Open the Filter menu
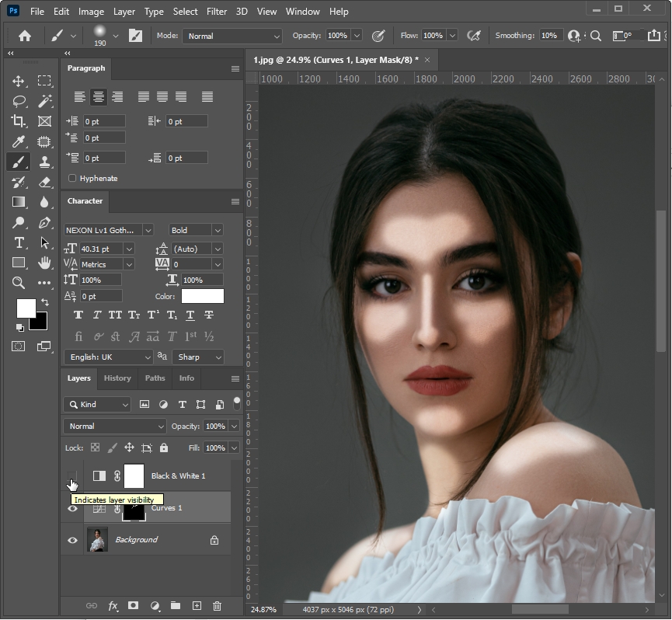This screenshot has width=672, height=620. coord(217,12)
